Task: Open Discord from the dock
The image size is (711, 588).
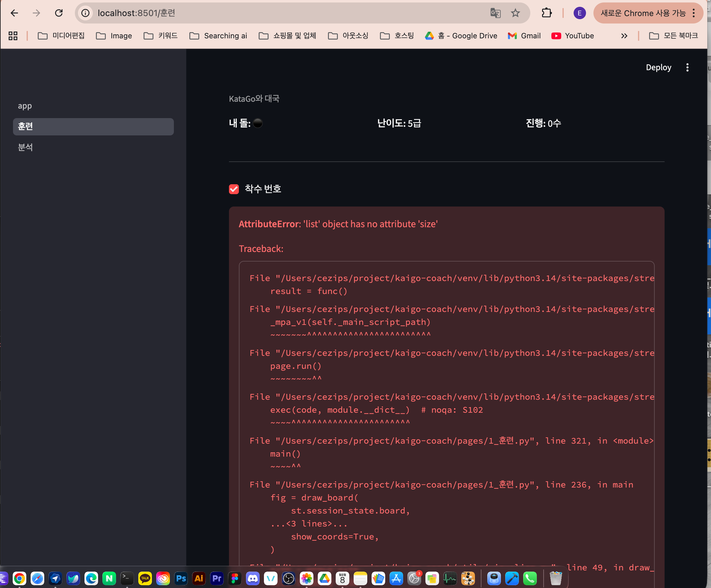Action: (x=252, y=579)
